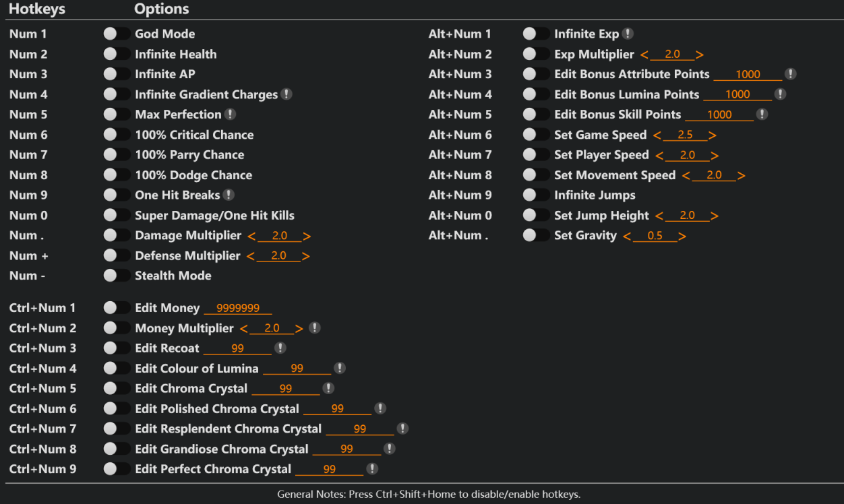The image size is (844, 504).
Task: Toggle Infinite Jumps on
Action: 536,195
